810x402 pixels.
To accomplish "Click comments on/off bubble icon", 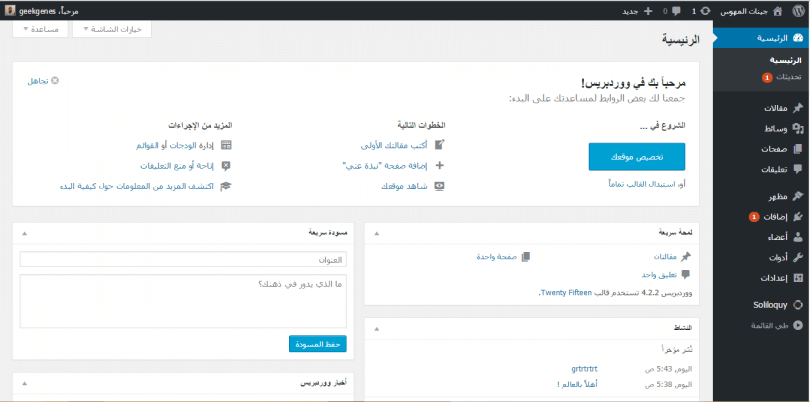I will (x=226, y=165).
